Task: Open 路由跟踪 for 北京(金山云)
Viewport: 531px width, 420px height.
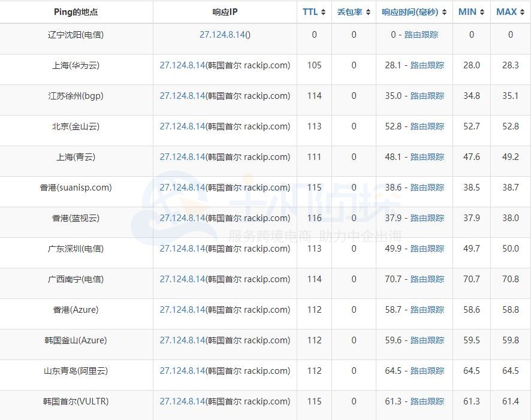Action: 427,126
